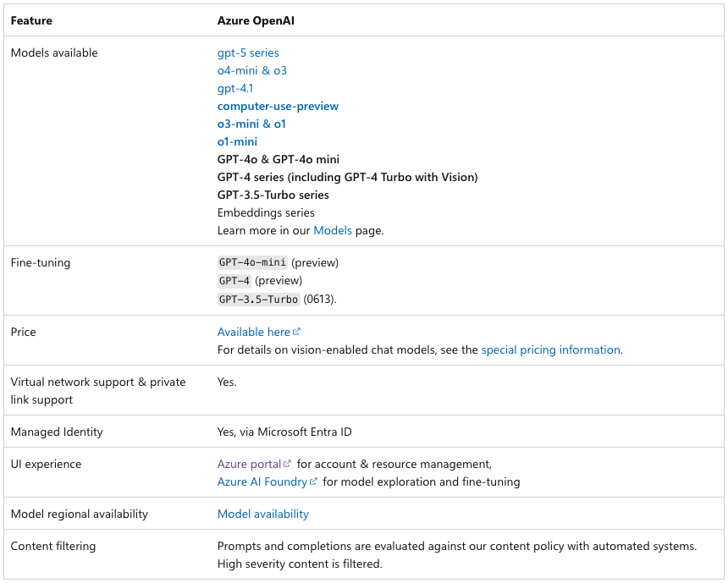Click High severity content is filtered text

(300, 564)
